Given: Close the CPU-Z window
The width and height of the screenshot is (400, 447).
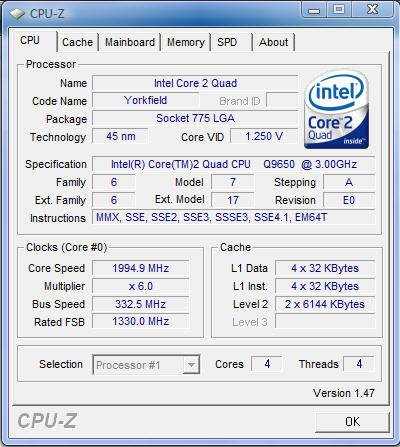Looking at the screenshot, I should pos(373,10).
